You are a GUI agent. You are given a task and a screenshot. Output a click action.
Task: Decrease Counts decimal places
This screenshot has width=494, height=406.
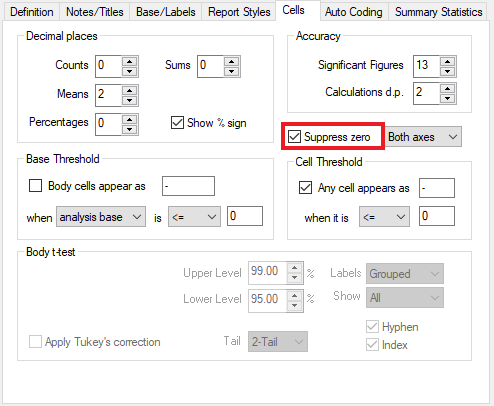(x=129, y=71)
